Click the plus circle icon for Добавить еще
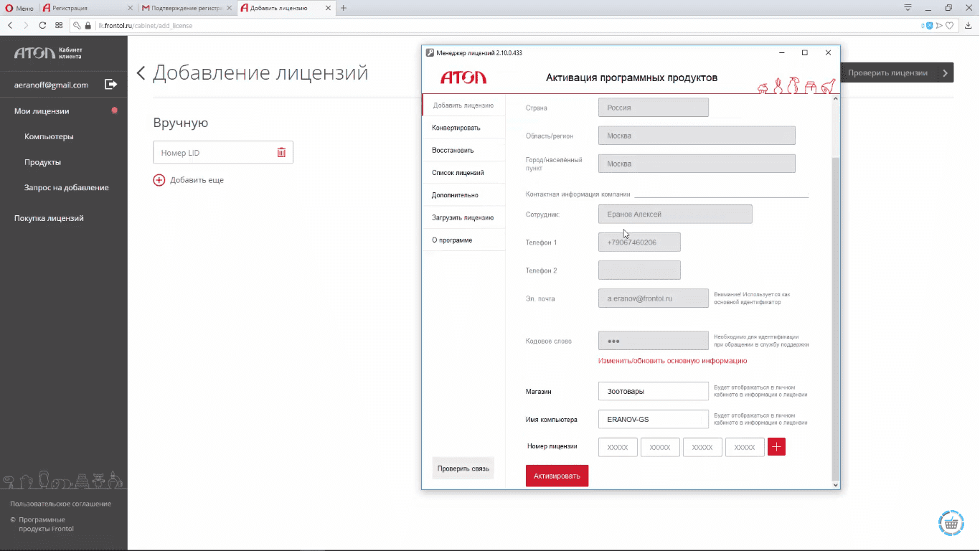Image resolution: width=980 pixels, height=551 pixels. pyautogui.click(x=159, y=180)
